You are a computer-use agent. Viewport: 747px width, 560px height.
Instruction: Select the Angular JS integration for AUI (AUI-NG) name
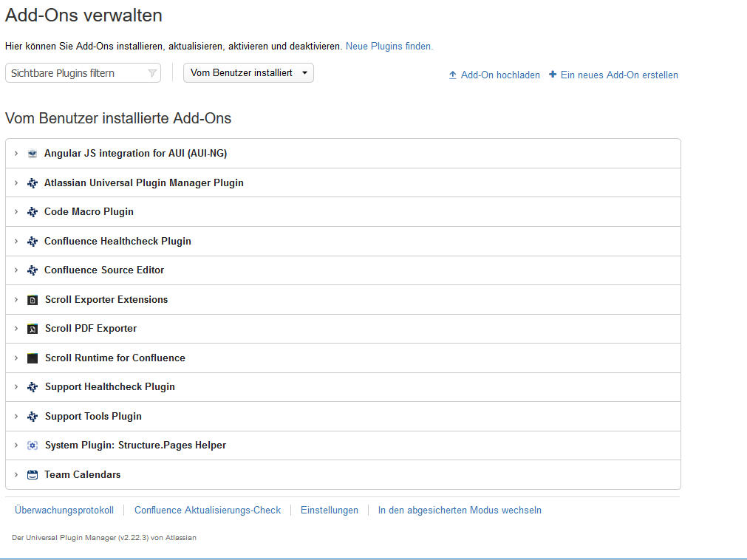(x=136, y=154)
